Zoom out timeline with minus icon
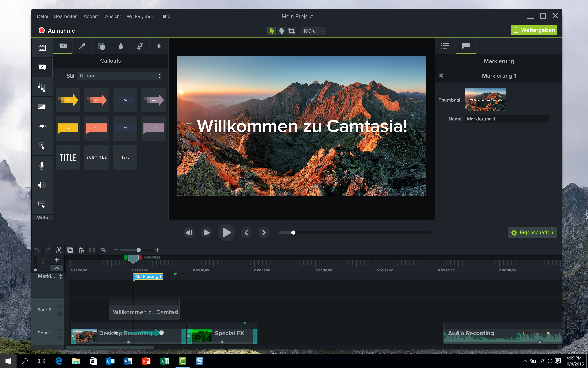Screen dimensions: 588x368 [x=115, y=250]
